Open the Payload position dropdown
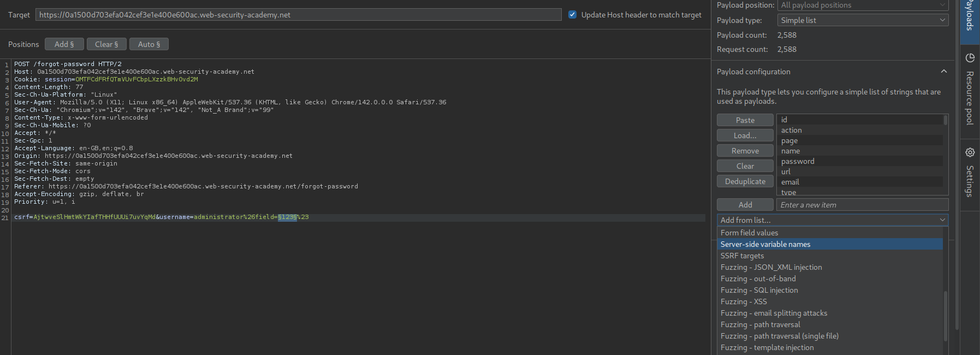The width and height of the screenshot is (980, 355). coord(862,5)
